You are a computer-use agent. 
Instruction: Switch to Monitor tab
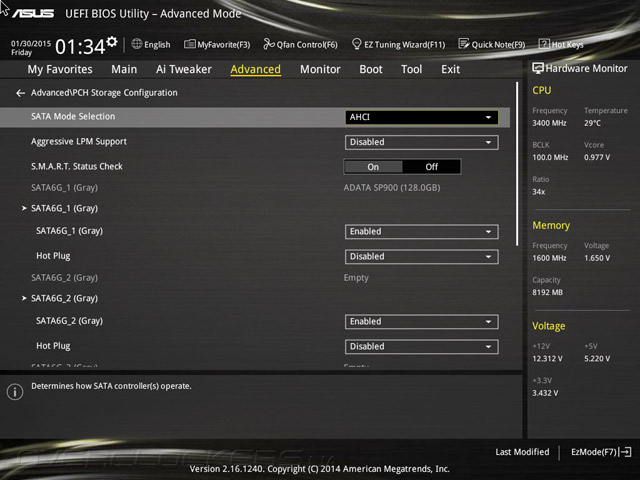[x=320, y=69]
